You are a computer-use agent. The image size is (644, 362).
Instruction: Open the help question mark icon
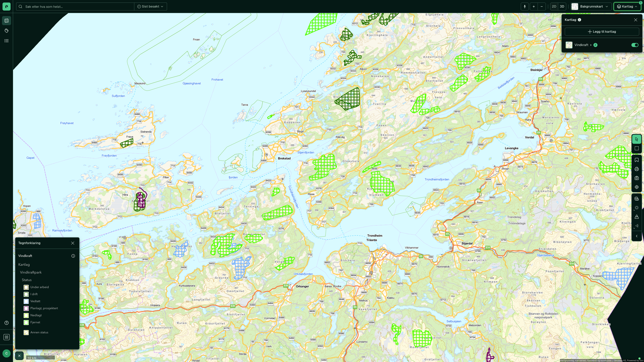pyautogui.click(x=7, y=323)
